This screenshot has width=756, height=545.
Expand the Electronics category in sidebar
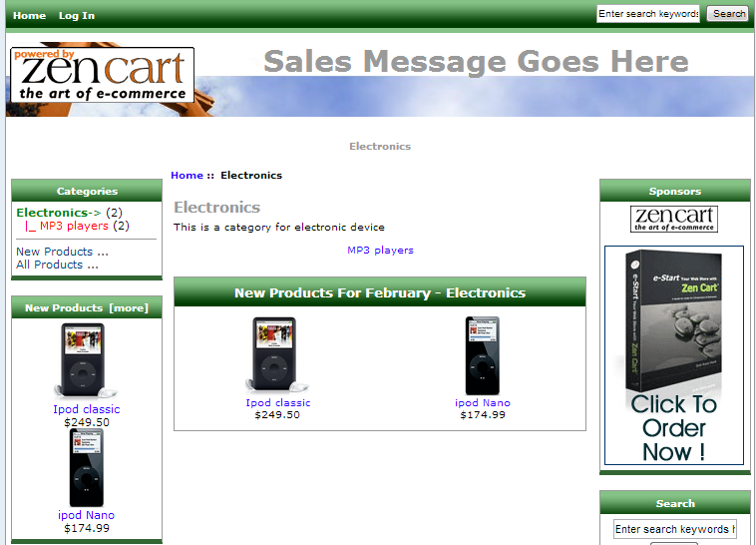tap(52, 213)
